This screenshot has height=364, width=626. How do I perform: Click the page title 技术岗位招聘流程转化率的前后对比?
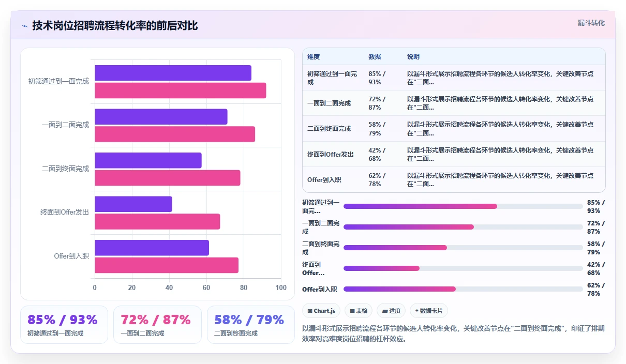(x=115, y=26)
